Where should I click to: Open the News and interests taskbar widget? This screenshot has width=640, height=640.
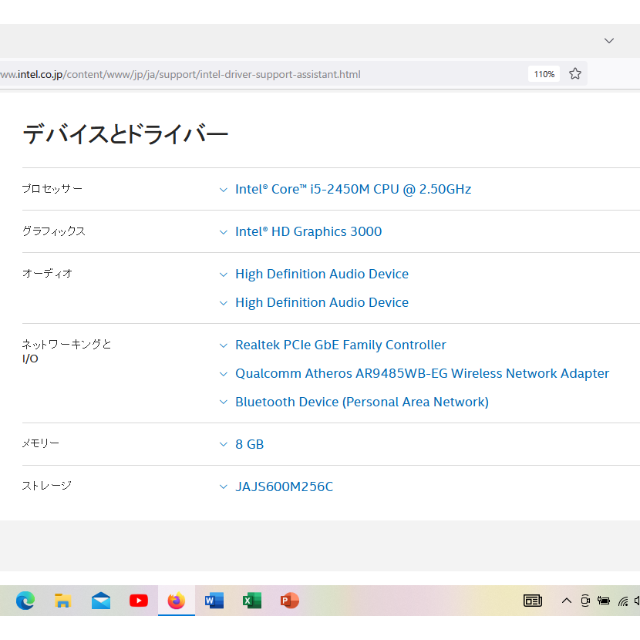(533, 601)
